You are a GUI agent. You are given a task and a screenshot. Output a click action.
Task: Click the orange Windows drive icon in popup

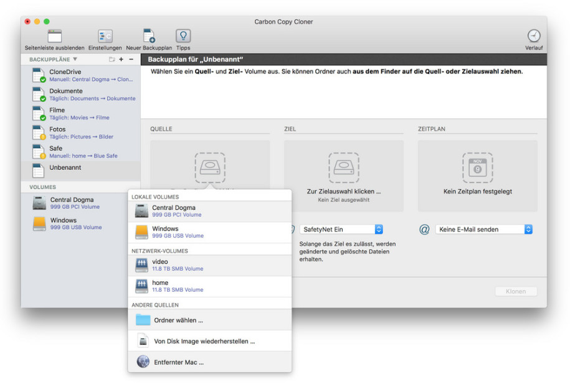(x=141, y=232)
